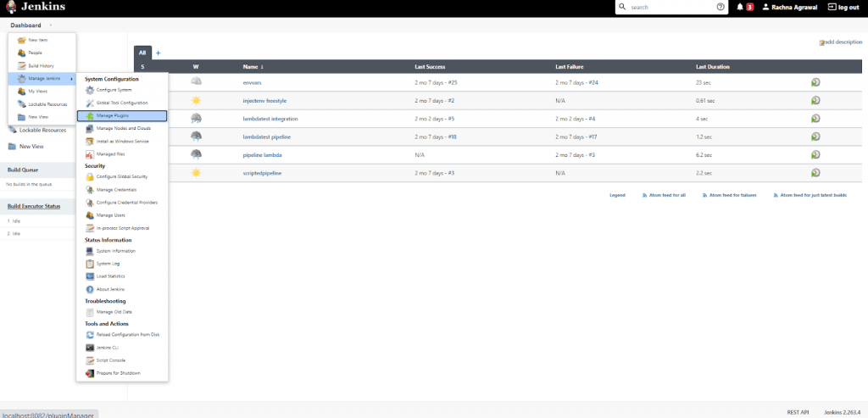Click the log out link
The width and height of the screenshot is (868, 418).
pos(843,7)
